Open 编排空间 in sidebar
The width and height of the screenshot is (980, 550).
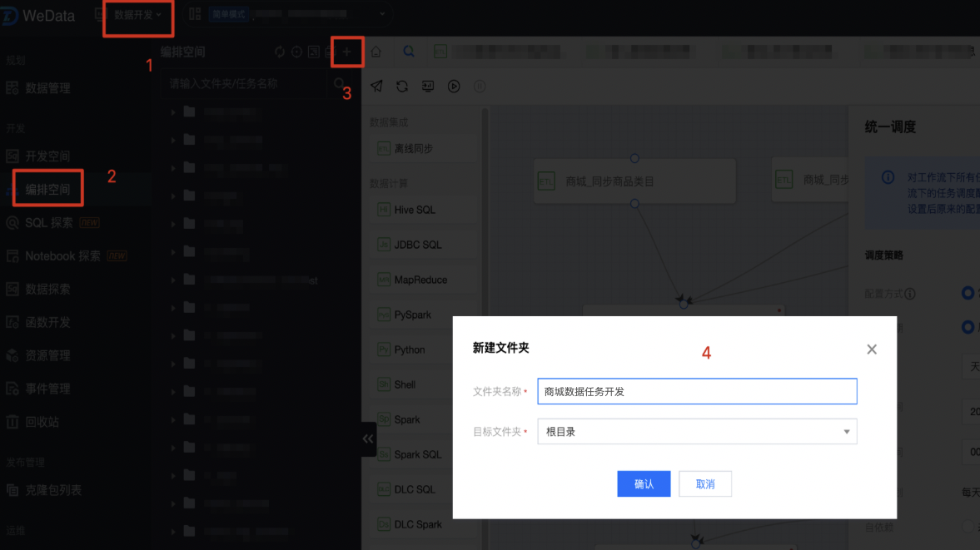tap(47, 189)
